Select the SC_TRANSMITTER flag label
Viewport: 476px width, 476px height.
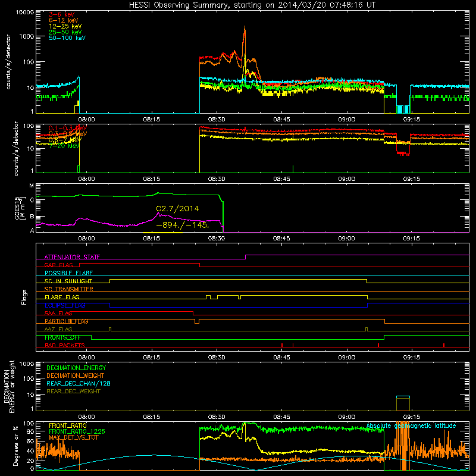(x=68, y=289)
